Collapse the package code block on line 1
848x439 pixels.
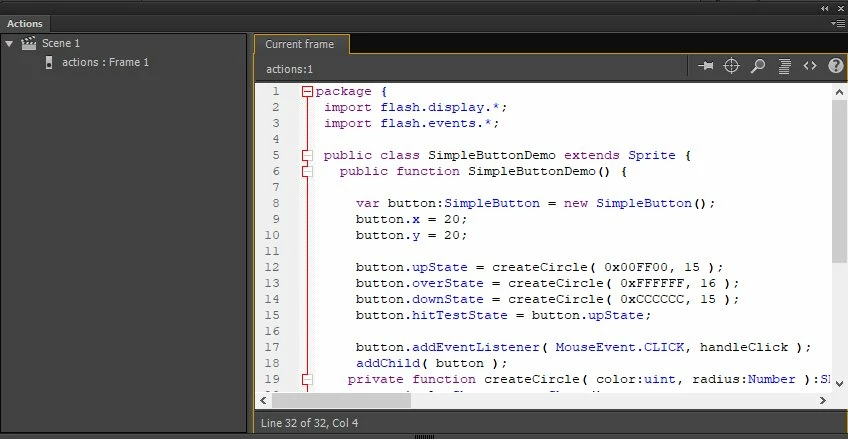[x=307, y=91]
